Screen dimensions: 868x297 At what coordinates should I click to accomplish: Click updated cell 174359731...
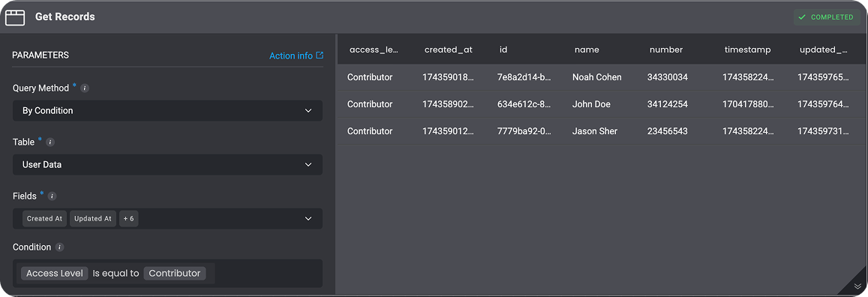pos(823,132)
